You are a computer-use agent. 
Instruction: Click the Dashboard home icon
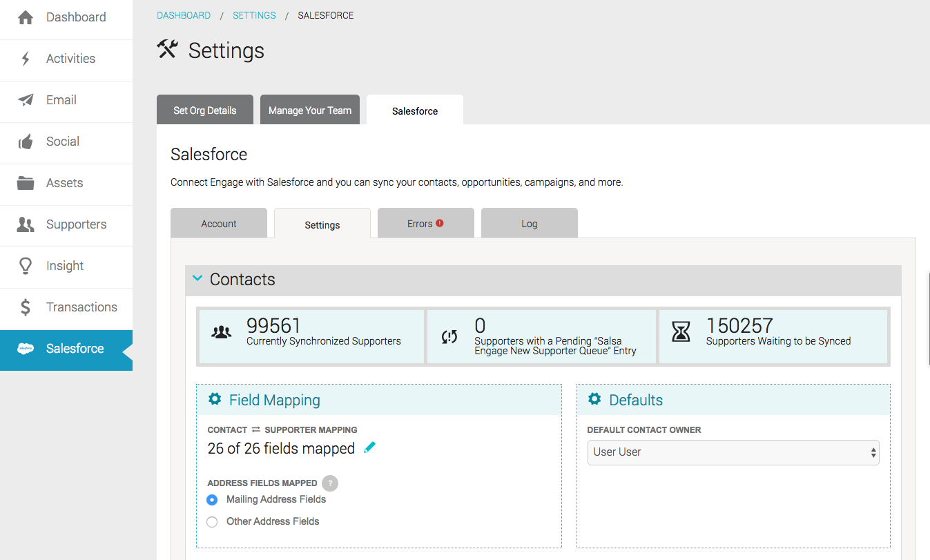pyautogui.click(x=26, y=17)
